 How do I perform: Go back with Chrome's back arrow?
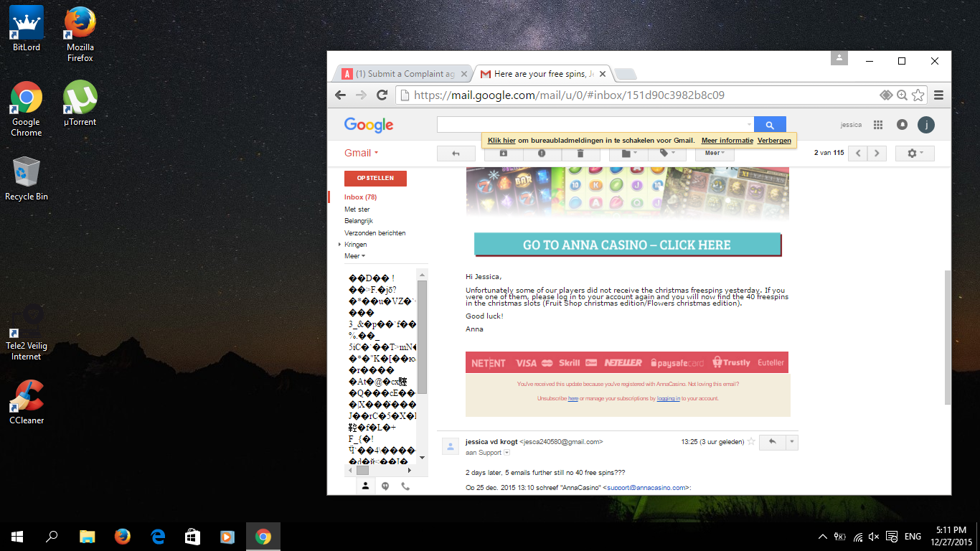pyautogui.click(x=341, y=95)
